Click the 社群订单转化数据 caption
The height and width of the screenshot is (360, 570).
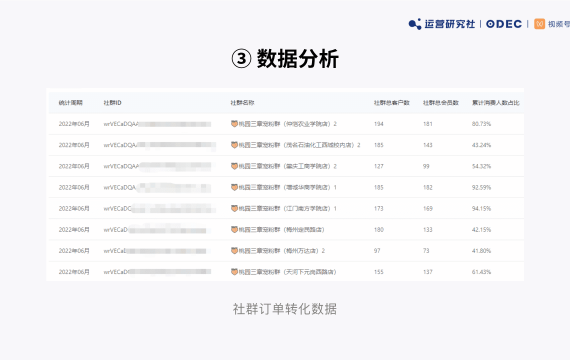tap(285, 309)
